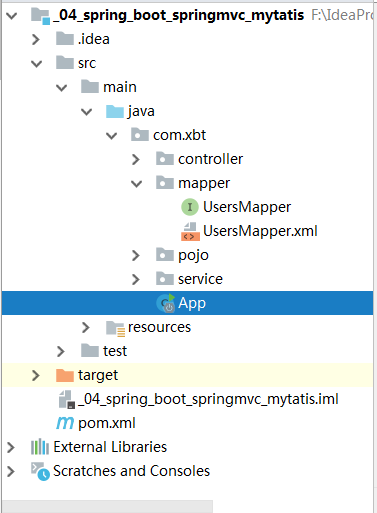Select the UsersMapper.xml file name
Screen dimensions: 377x513
[260, 231]
